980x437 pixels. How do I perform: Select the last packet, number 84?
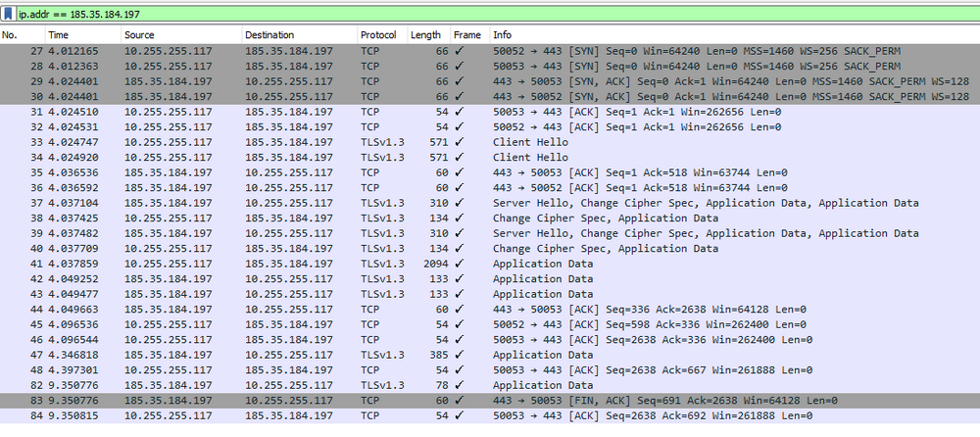(490, 416)
